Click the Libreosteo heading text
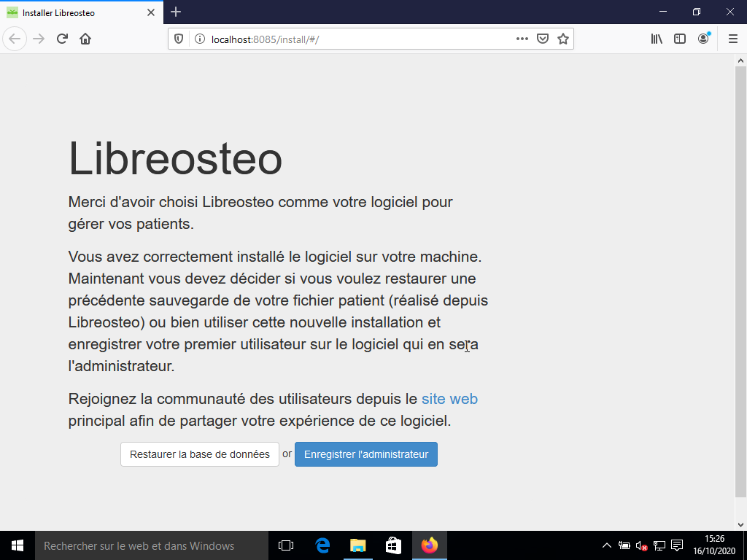This screenshot has width=747, height=560. tap(175, 158)
